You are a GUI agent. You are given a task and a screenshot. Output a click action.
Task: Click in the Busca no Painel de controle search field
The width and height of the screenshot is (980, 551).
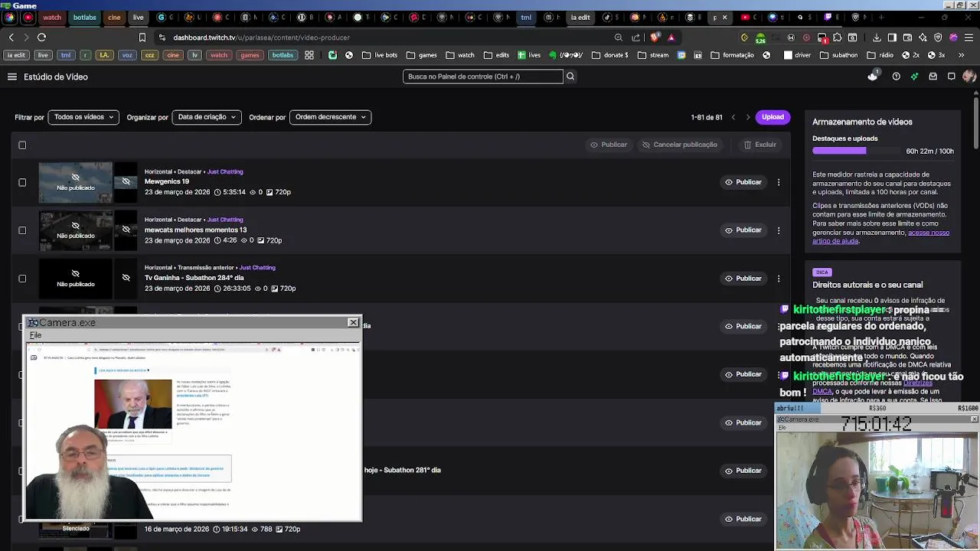483,77
